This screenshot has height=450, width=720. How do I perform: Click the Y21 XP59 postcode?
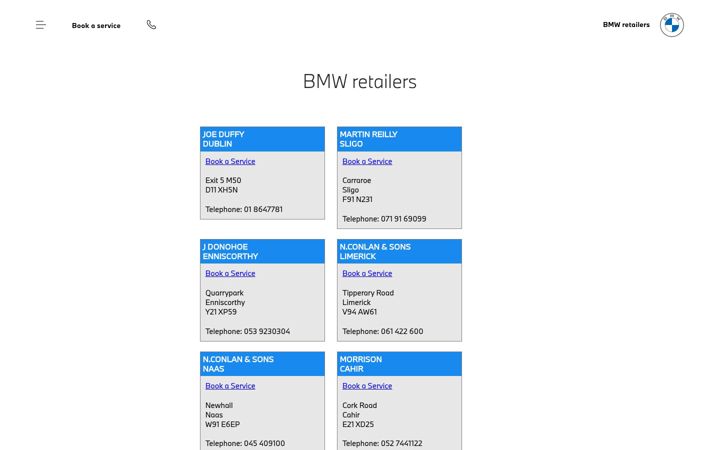tap(221, 312)
